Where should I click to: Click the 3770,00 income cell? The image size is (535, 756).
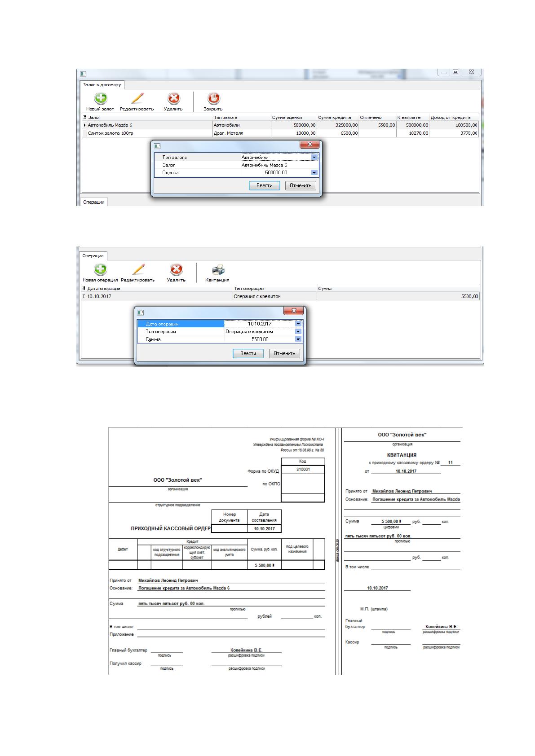tap(454, 133)
